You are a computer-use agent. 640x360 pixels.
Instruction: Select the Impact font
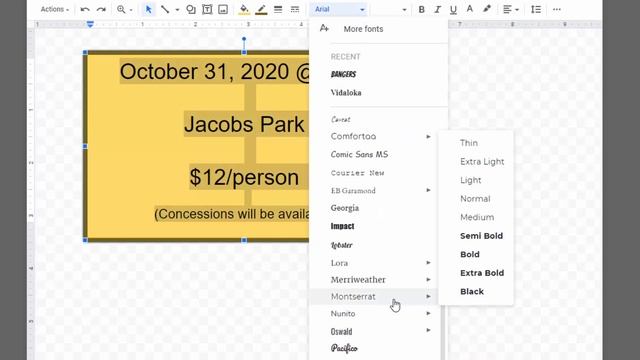[342, 226]
